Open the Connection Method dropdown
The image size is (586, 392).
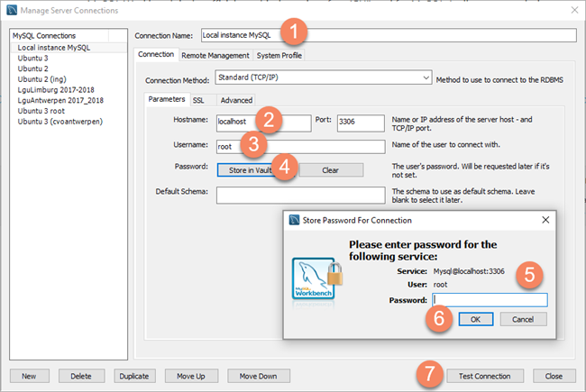(324, 77)
